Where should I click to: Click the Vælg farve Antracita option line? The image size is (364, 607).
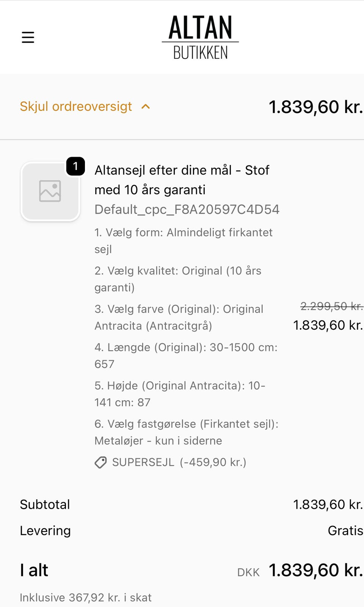pos(179,317)
